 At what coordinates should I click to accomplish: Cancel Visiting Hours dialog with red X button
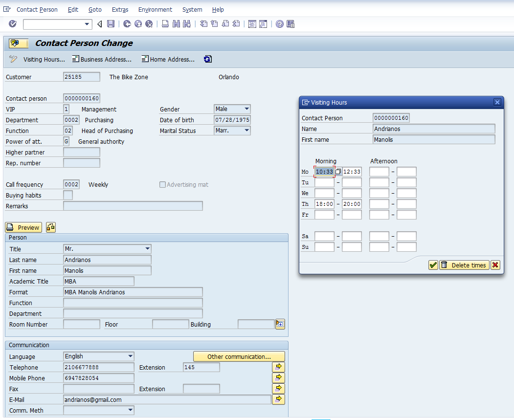tap(495, 265)
